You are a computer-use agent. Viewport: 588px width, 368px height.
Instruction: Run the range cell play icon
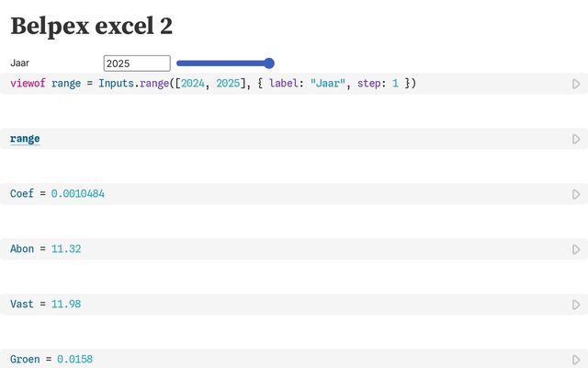(576, 139)
